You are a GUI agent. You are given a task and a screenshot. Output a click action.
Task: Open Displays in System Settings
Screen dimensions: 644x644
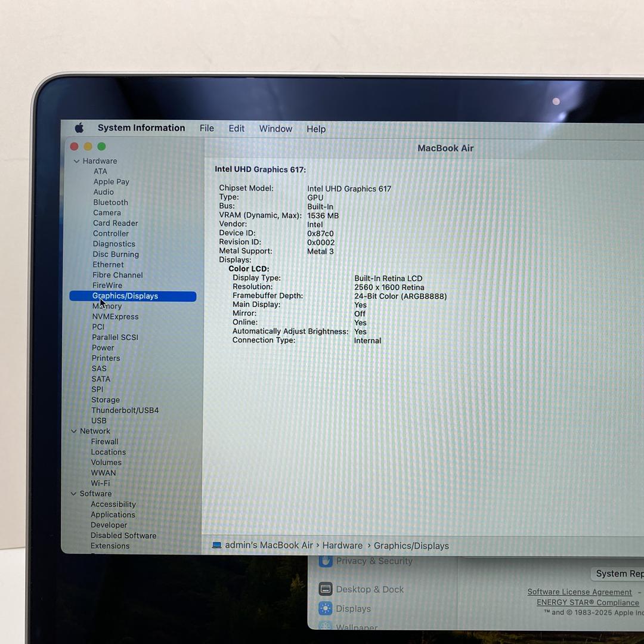coord(353,609)
